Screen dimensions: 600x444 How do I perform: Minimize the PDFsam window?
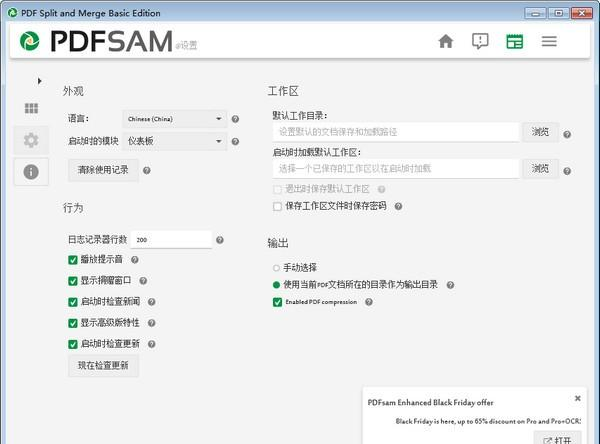pyautogui.click(x=535, y=13)
